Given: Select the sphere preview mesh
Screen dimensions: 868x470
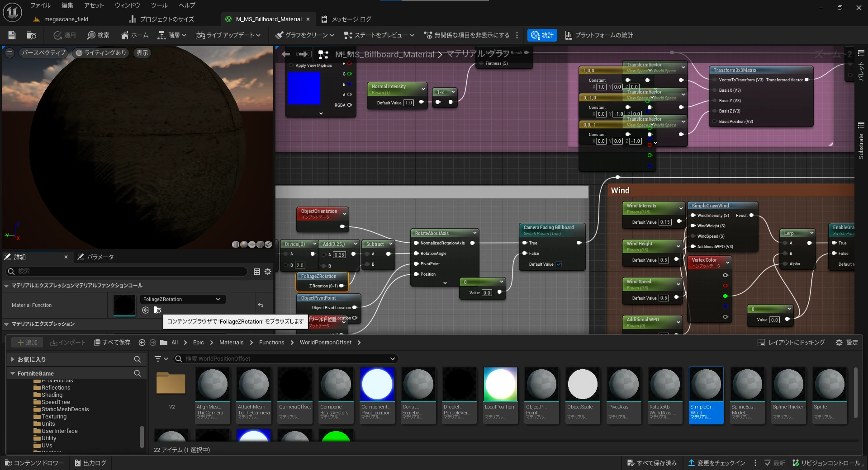Looking at the screenshot, I should click(244, 244).
